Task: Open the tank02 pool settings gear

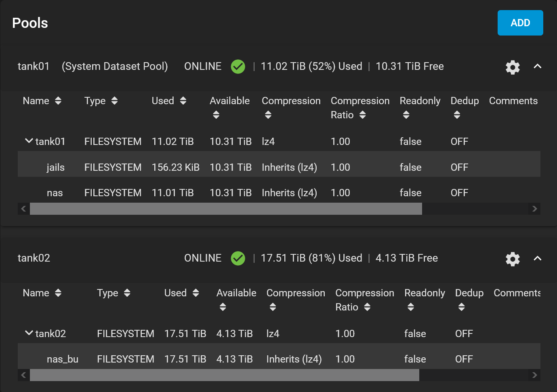Action: point(513,259)
